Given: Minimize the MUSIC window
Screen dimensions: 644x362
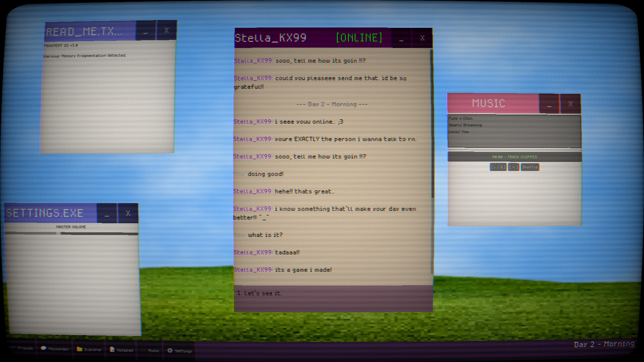Looking at the screenshot, I should click(x=549, y=104).
